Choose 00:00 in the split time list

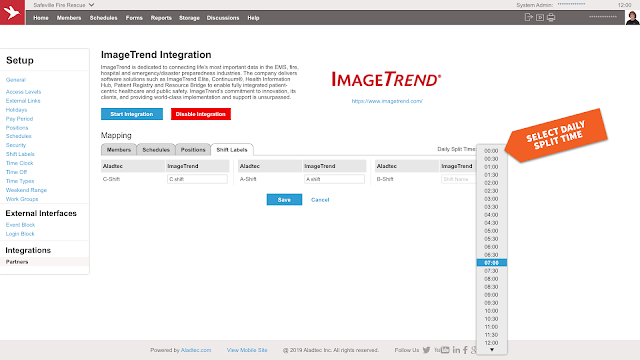click(491, 151)
